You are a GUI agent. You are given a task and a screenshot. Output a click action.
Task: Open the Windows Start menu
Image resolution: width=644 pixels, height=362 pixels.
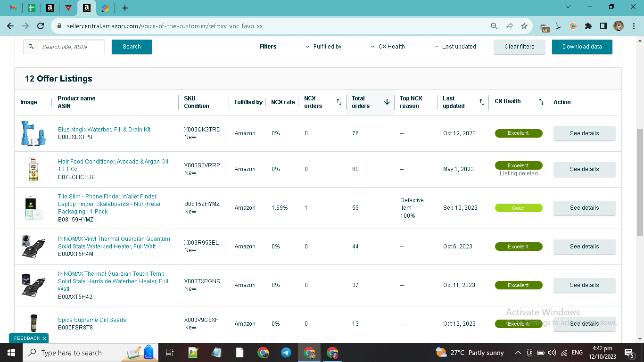click(x=11, y=353)
